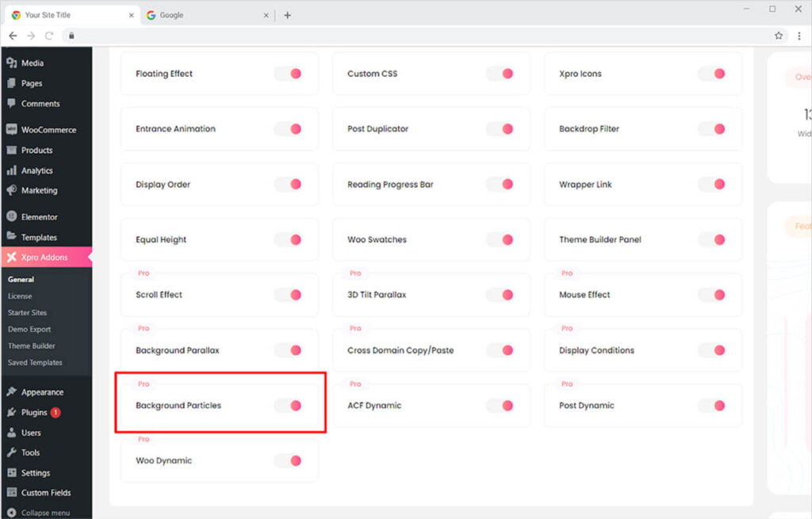Image resolution: width=812 pixels, height=519 pixels.
Task: Click the Analytics bar chart icon
Action: click(x=11, y=170)
